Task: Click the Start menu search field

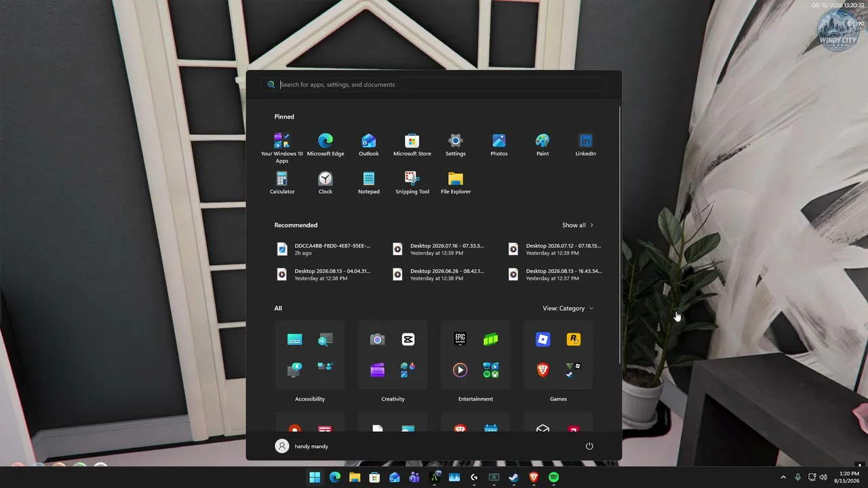Action: pos(434,85)
